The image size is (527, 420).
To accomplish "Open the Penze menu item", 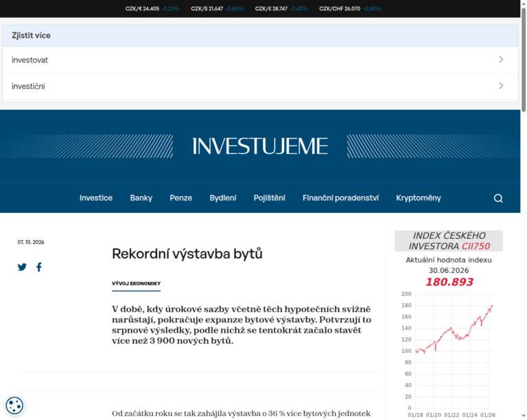I will pos(181,198).
